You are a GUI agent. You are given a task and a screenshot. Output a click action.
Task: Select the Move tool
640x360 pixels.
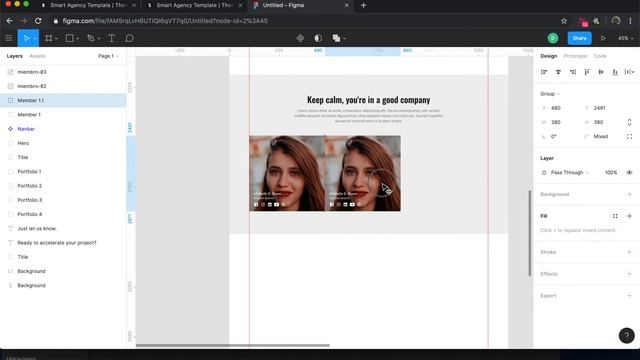pos(27,38)
